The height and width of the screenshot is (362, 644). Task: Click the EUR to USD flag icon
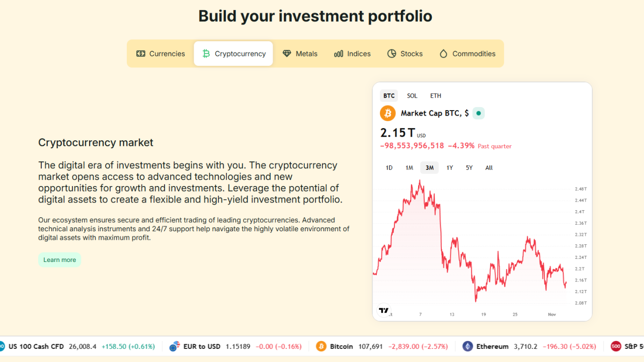(x=175, y=346)
